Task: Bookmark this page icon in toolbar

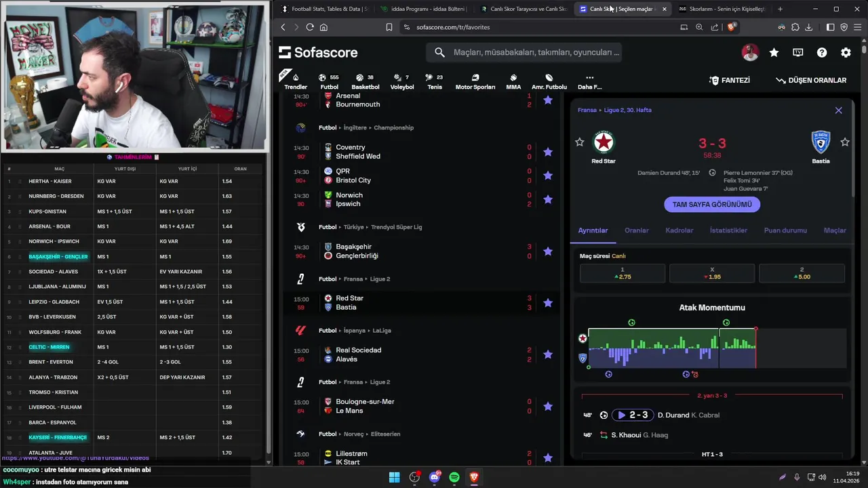Action: tap(389, 27)
